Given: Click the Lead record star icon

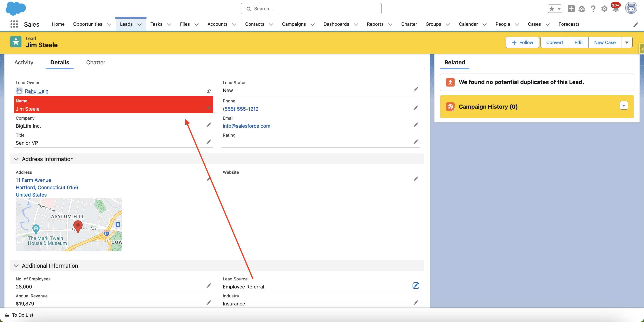Looking at the screenshot, I should [16, 42].
